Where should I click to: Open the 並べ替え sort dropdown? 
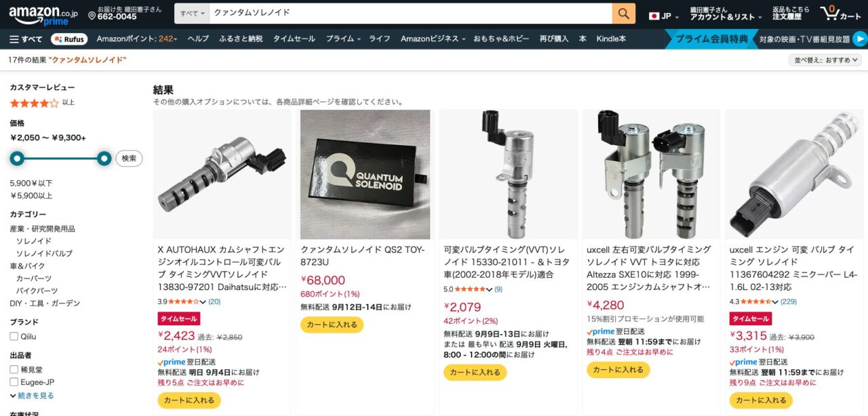tap(825, 60)
